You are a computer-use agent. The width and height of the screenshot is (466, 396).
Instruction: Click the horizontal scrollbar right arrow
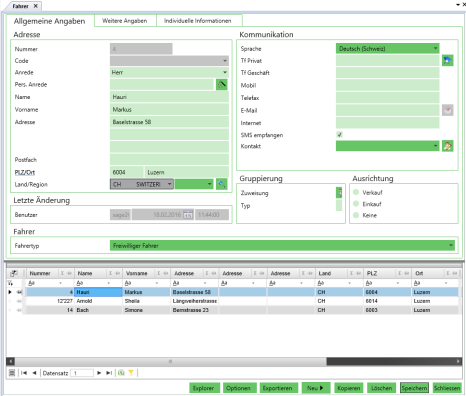point(458,361)
